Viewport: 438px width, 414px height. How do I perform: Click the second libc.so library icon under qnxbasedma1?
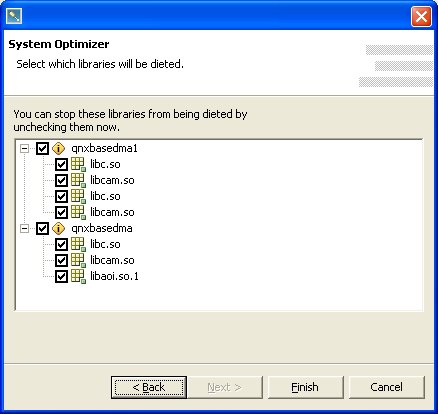[x=78, y=196]
